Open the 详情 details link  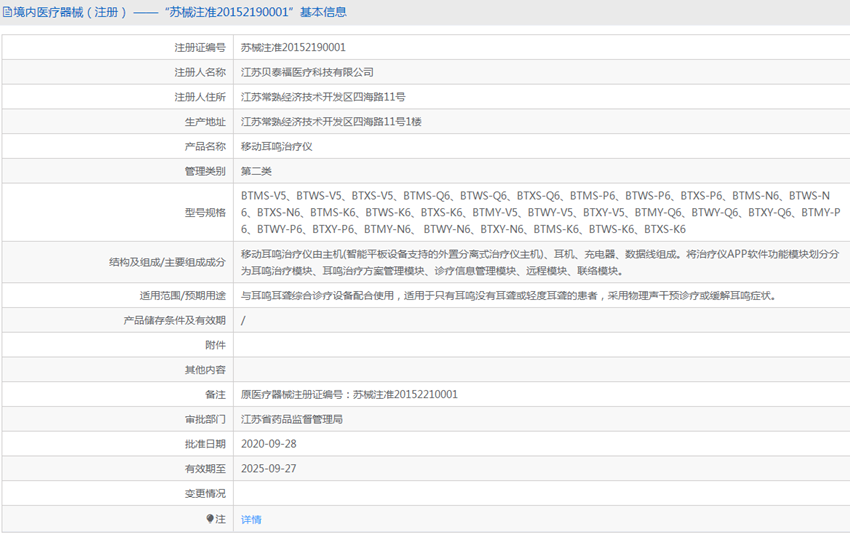pos(251,519)
